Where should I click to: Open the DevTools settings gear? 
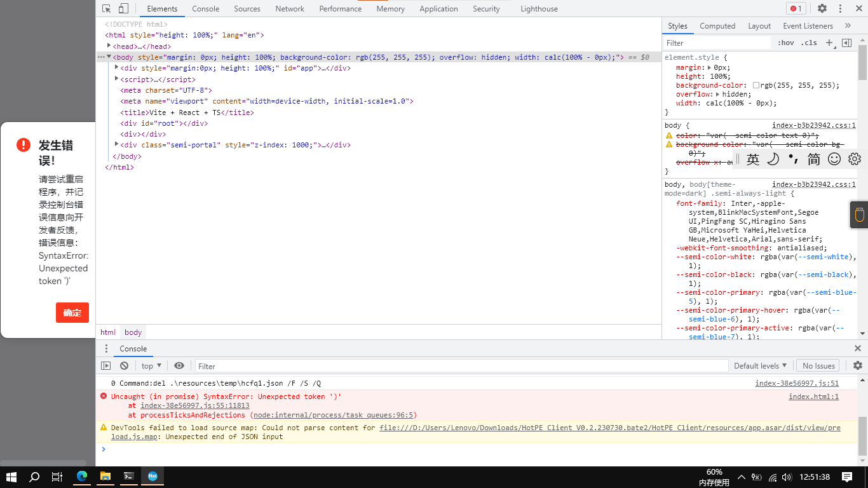(x=822, y=8)
